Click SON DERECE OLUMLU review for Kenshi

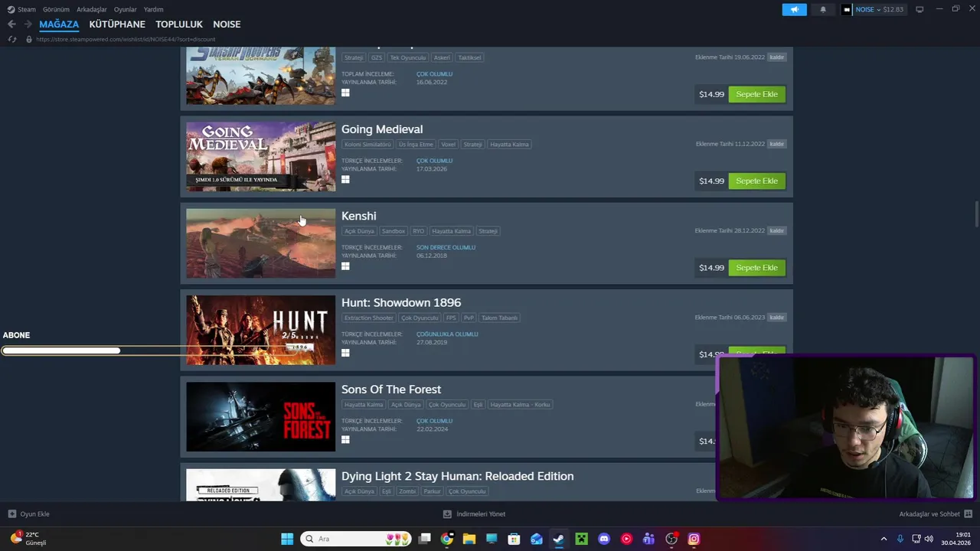(x=446, y=247)
